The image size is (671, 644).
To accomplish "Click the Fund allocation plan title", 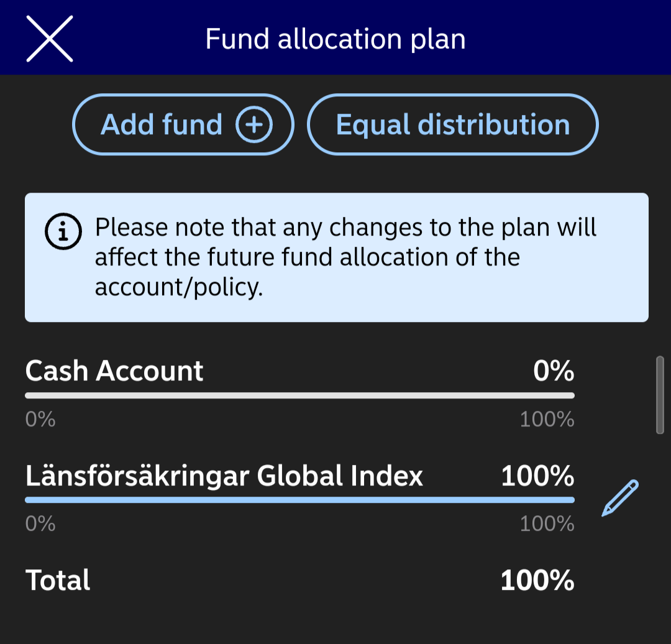I will click(x=335, y=39).
